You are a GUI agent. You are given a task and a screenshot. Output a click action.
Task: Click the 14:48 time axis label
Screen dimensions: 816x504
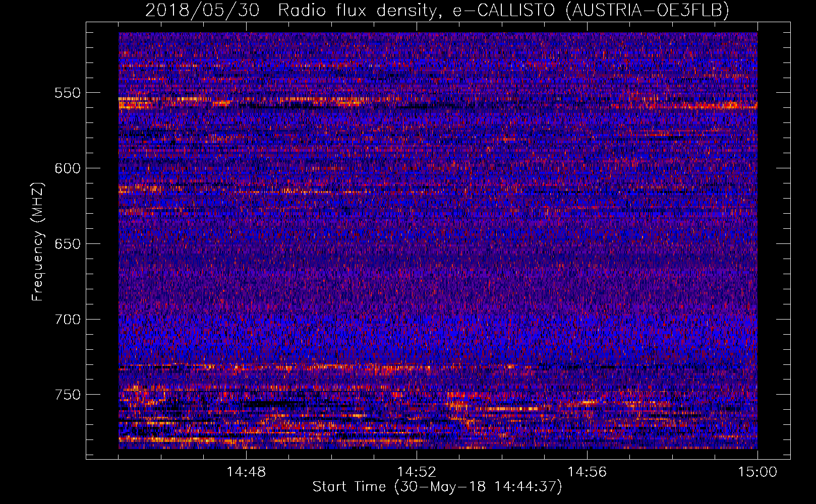246,472
